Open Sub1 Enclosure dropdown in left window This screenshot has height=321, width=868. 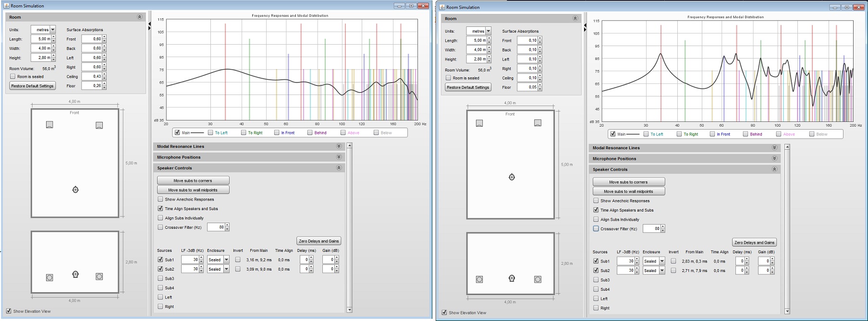click(x=226, y=260)
